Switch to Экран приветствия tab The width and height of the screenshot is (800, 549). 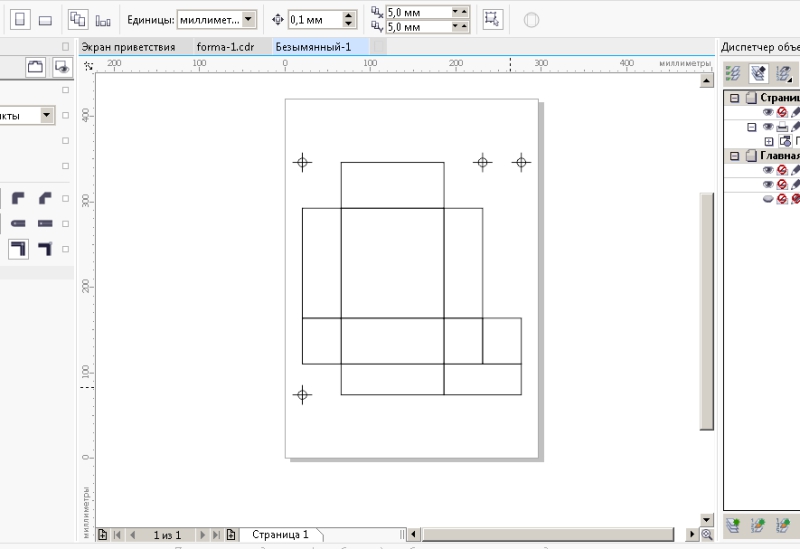coord(128,47)
